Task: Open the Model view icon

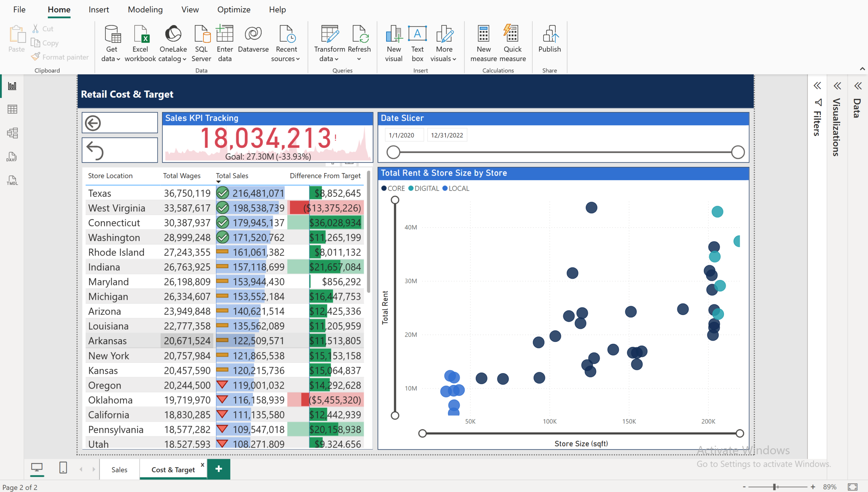Action: [12, 133]
